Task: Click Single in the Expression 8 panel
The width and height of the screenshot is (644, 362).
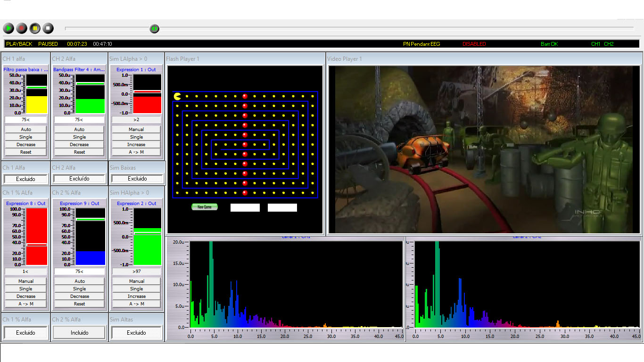Action: pos(26,288)
